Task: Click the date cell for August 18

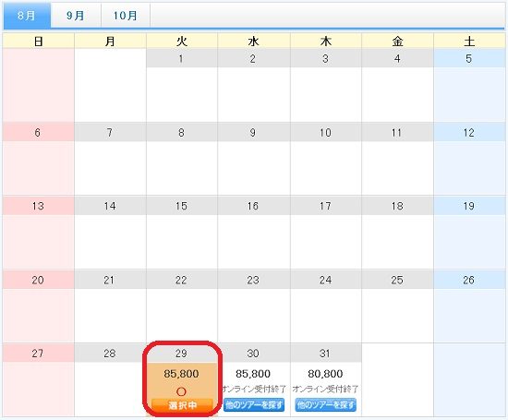Action: coord(397,233)
